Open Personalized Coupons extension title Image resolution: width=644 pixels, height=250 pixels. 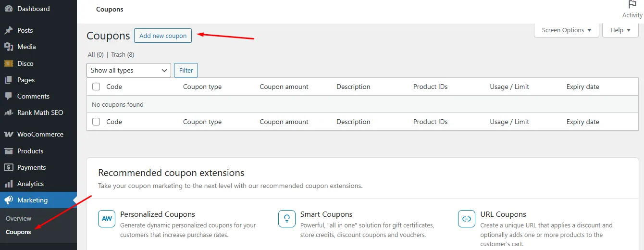coord(158,214)
